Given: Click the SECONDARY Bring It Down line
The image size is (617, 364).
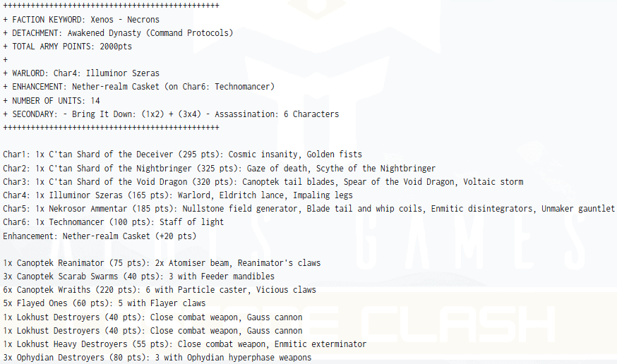Looking at the screenshot, I should [x=171, y=114].
